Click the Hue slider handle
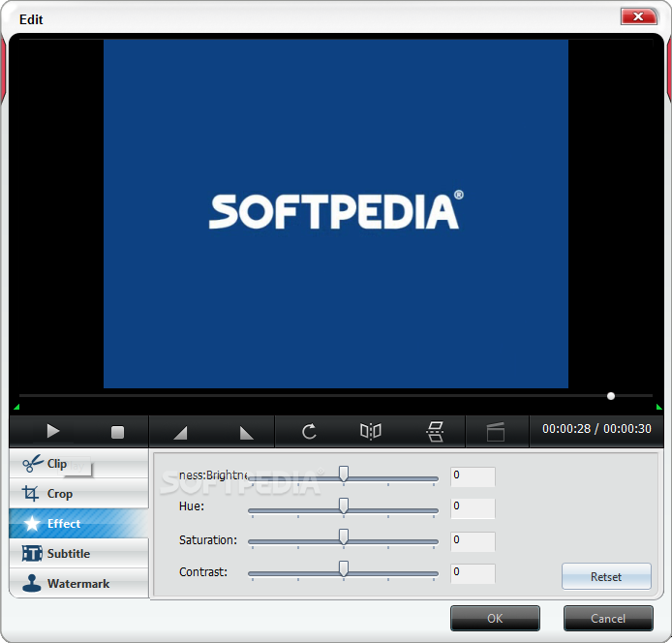 [344, 505]
